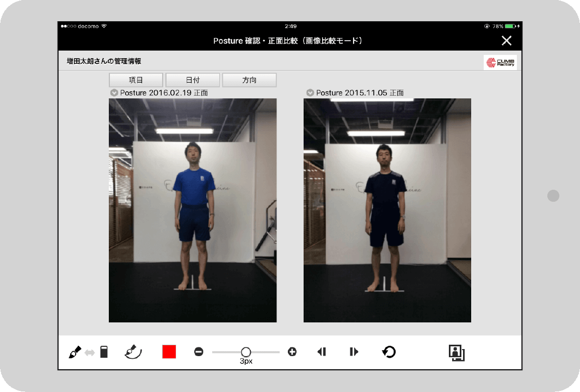Expand the Posture 2015.11.05 dropdown
580x392 pixels.
click(310, 93)
